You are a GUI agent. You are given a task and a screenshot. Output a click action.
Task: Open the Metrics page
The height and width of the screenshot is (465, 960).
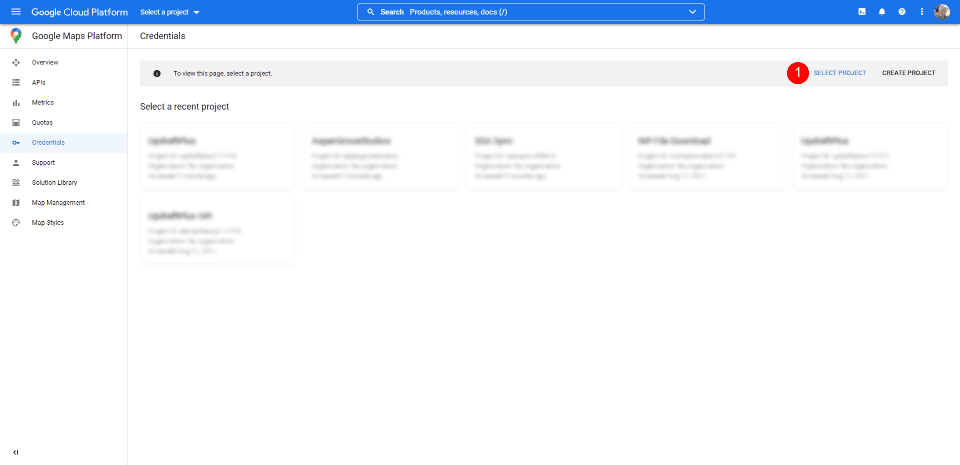(42, 103)
